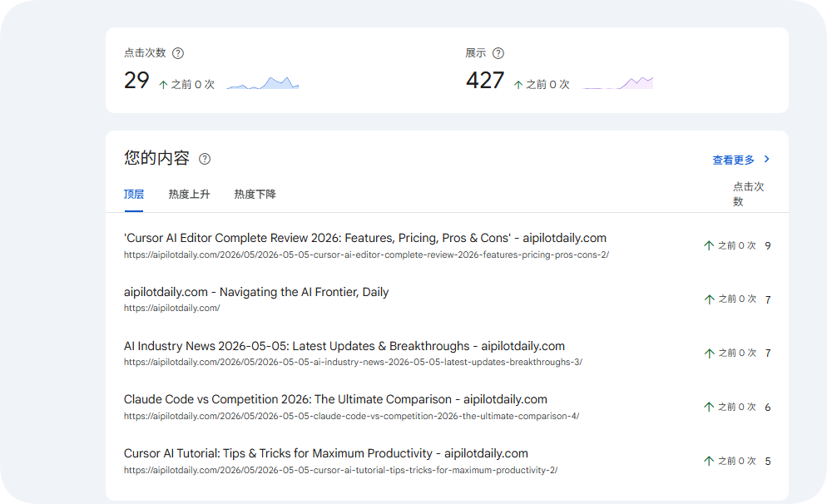This screenshot has width=827, height=504.
Task: Click the up arrow in Cursor AI Tutorial row
Action: [x=709, y=461]
